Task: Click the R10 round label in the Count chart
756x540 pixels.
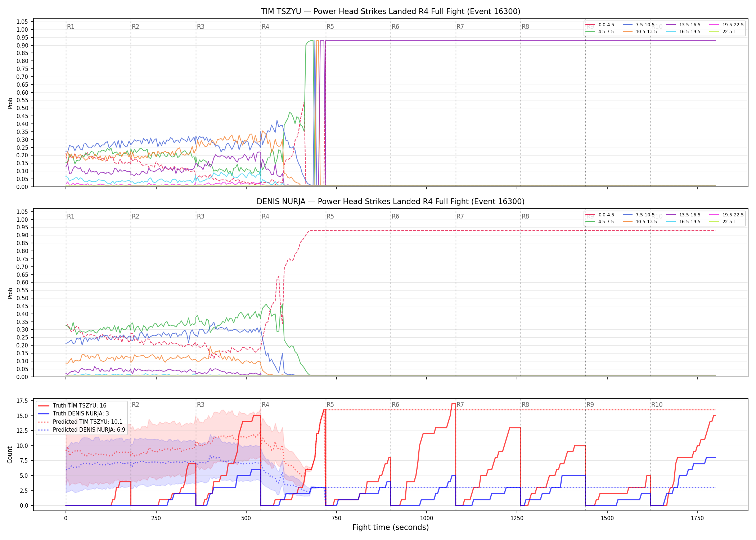Action: pyautogui.click(x=657, y=405)
